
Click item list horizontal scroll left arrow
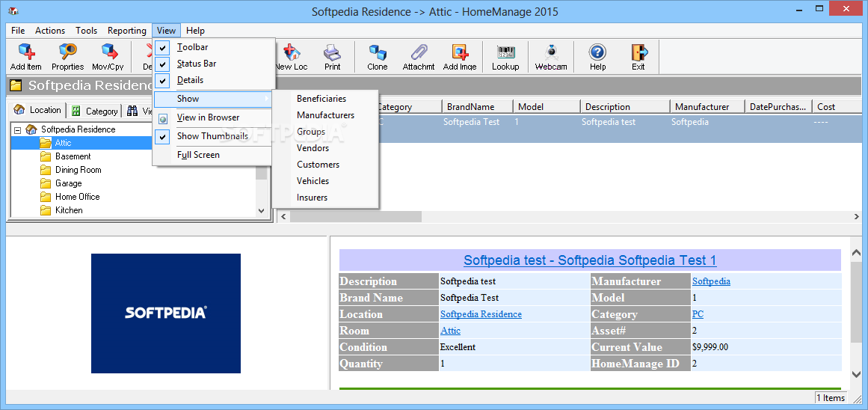(283, 216)
